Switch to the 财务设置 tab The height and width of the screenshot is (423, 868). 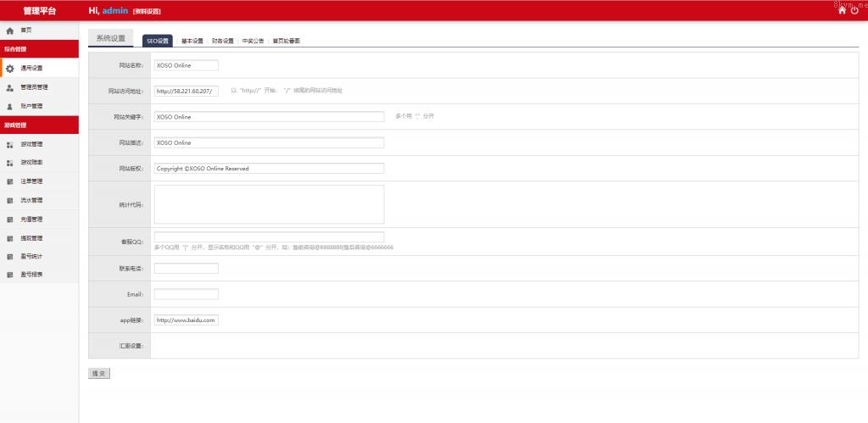pos(223,41)
